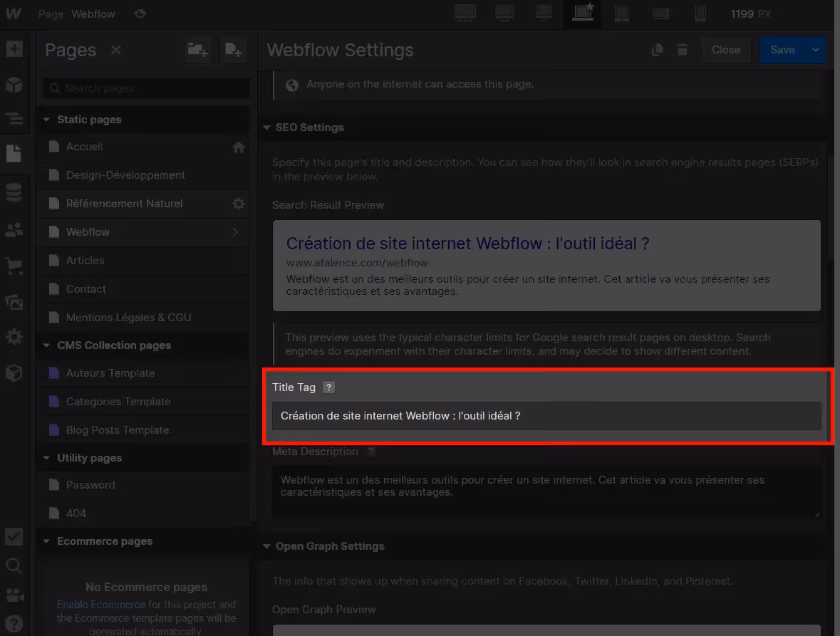Open the Blog Posts Template page

point(142,430)
